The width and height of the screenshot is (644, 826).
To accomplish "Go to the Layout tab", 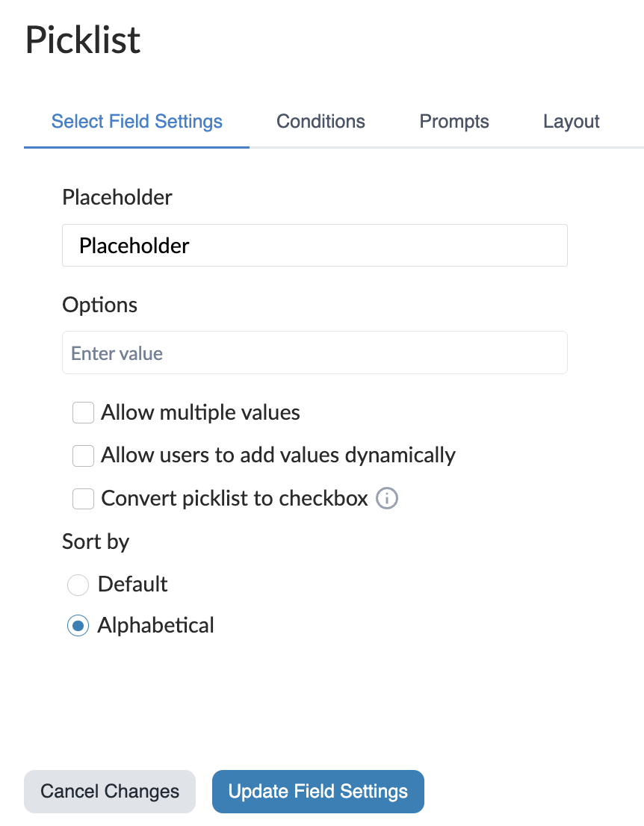I will click(571, 122).
